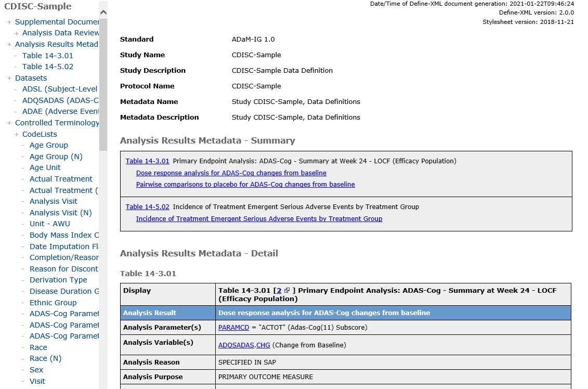
Task: Open the Disease Duration Group codelist
Action: pyautogui.click(x=64, y=291)
